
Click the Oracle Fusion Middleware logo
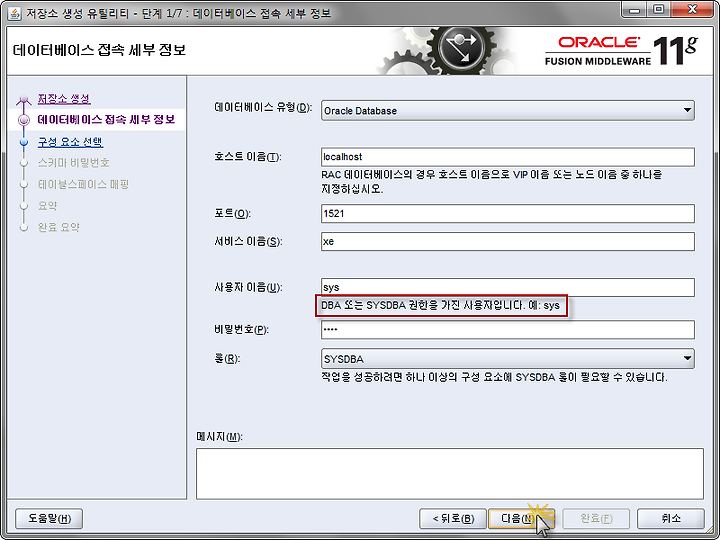pos(621,51)
